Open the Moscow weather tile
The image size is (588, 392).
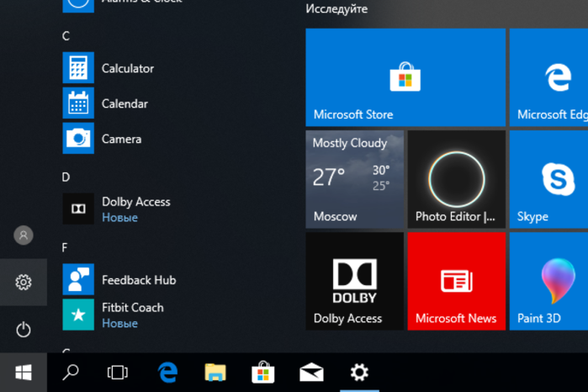[354, 179]
